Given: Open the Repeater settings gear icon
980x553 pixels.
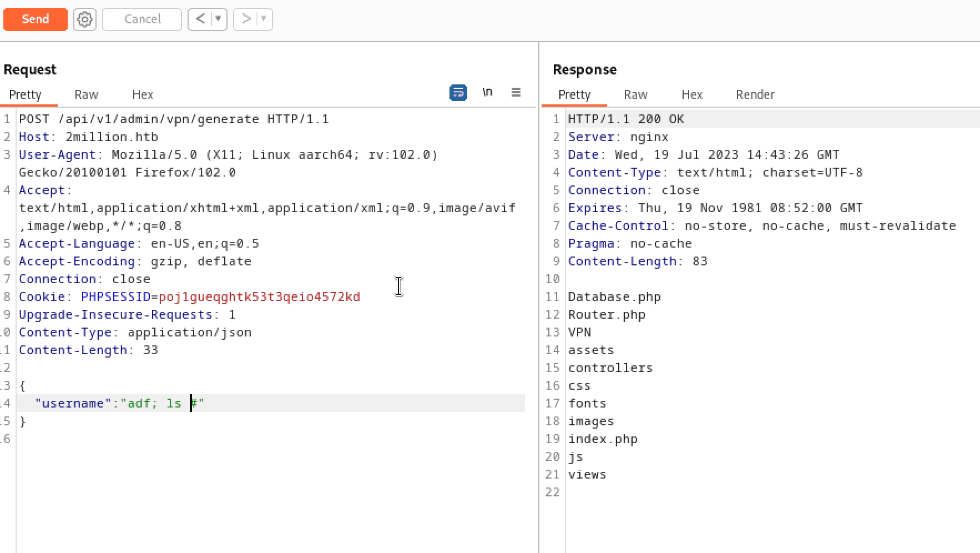Looking at the screenshot, I should tap(84, 19).
